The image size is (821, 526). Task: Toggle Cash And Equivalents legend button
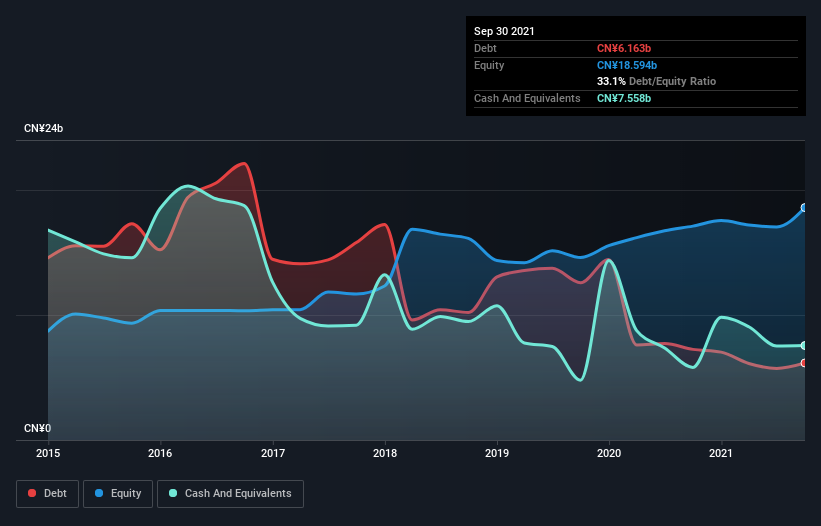230,494
